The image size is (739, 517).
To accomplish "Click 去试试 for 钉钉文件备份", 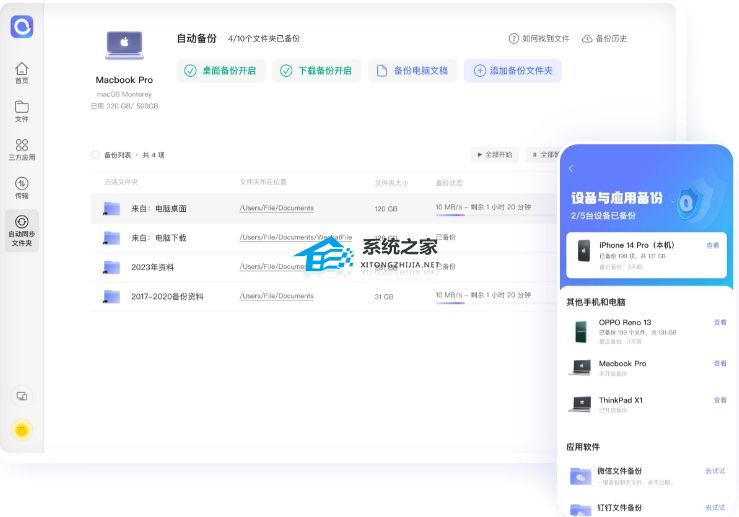I will (x=715, y=508).
